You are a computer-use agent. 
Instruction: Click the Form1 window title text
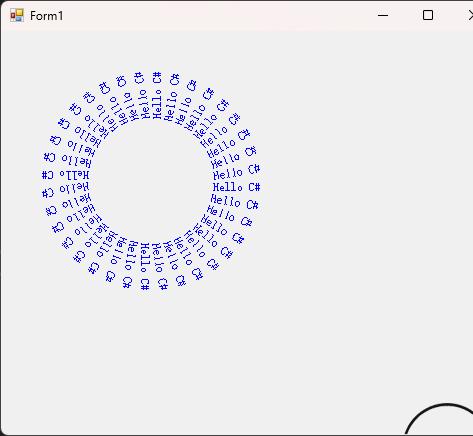[x=46, y=16]
